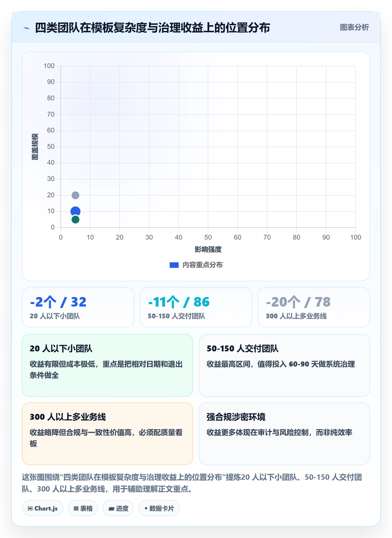Click the 内容重点分布 legend label

point(202,265)
